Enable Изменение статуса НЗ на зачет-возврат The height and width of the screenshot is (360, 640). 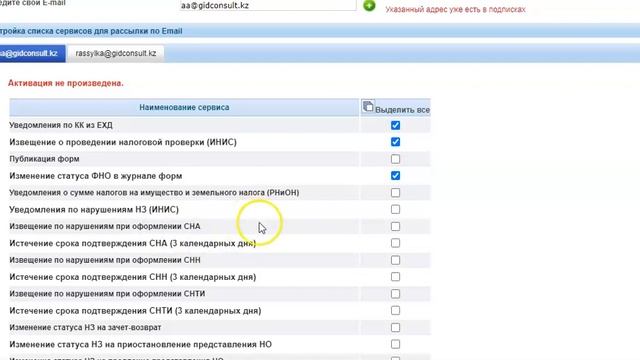395,328
